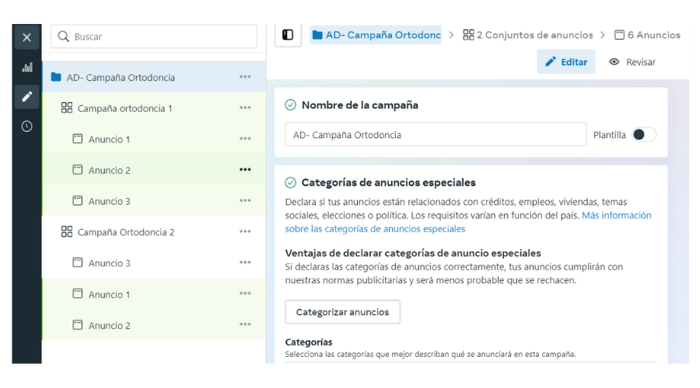Switch to Revisar mode with eye icon
Screen dimensions: 700x388
[632, 62]
